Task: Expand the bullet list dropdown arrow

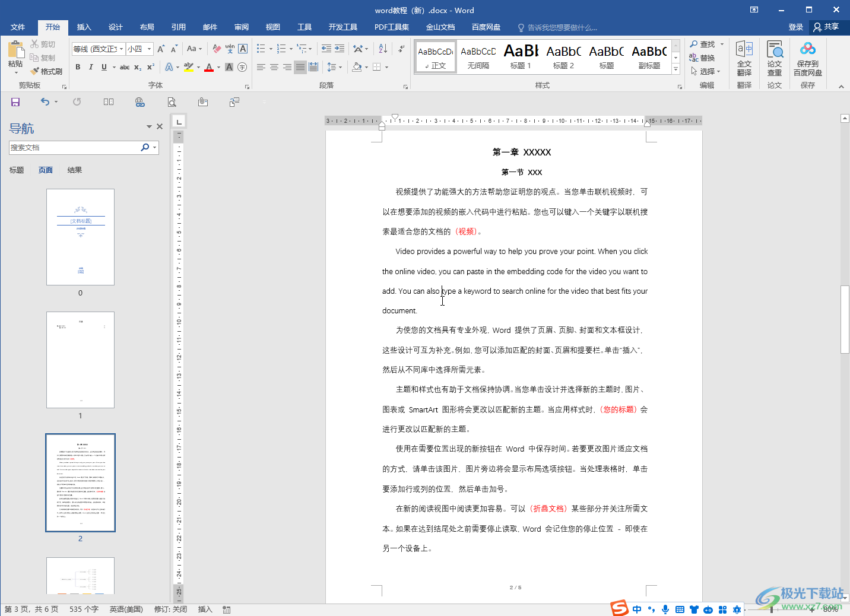Action: click(x=271, y=49)
